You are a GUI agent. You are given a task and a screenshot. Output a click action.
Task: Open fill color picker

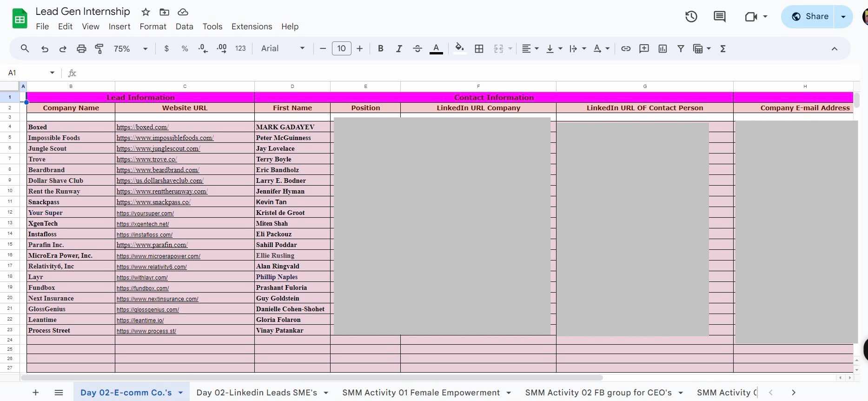click(x=459, y=48)
